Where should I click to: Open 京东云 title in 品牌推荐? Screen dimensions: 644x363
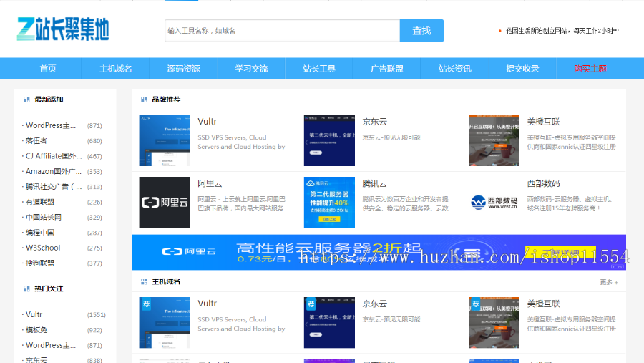coord(374,122)
